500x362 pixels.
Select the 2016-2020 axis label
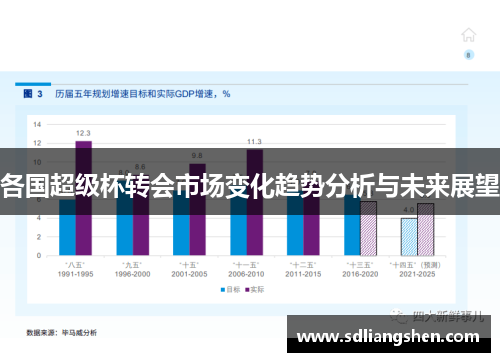point(360,274)
